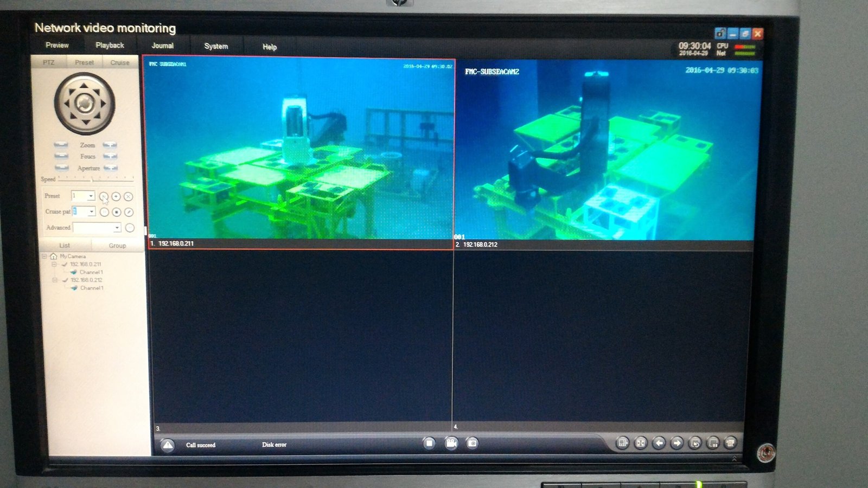This screenshot has height=488, width=868.
Task: Click the alarm warning triangle icon
Action: (168, 445)
